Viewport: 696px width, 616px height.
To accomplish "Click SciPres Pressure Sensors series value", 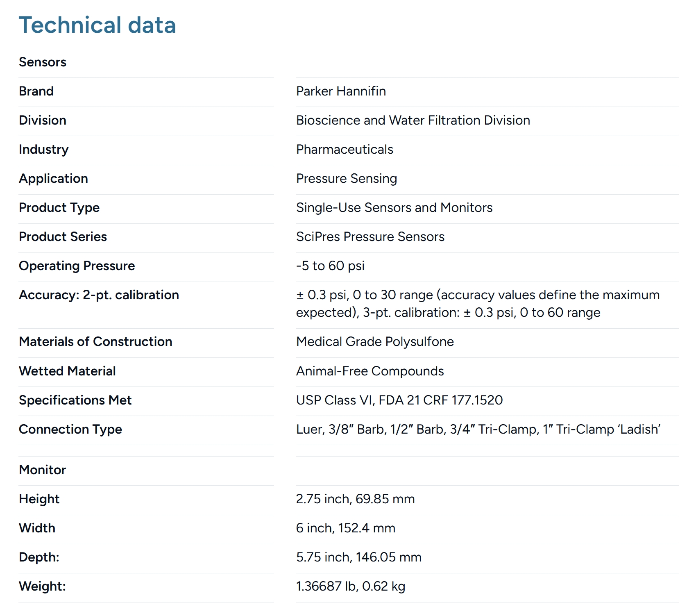I will pyautogui.click(x=370, y=237).
